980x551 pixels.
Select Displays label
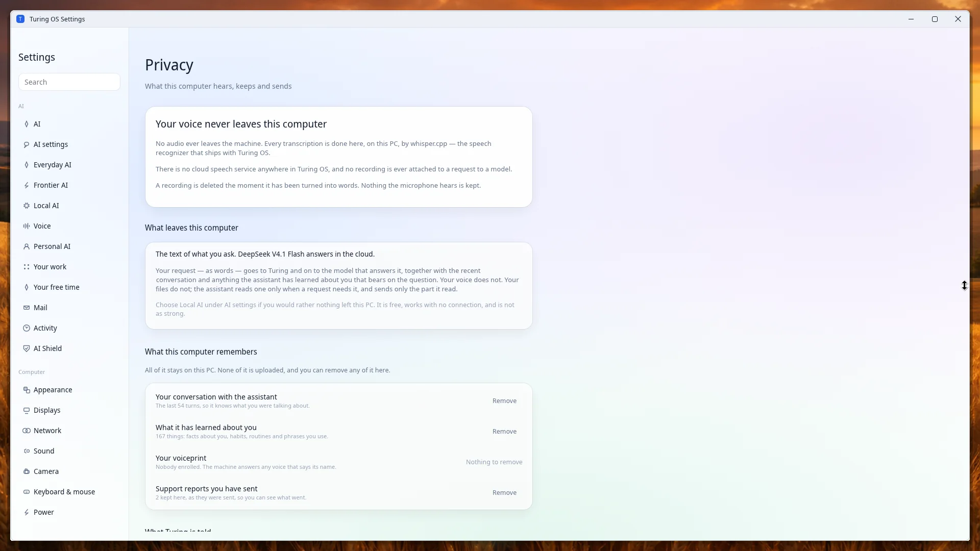tap(47, 410)
